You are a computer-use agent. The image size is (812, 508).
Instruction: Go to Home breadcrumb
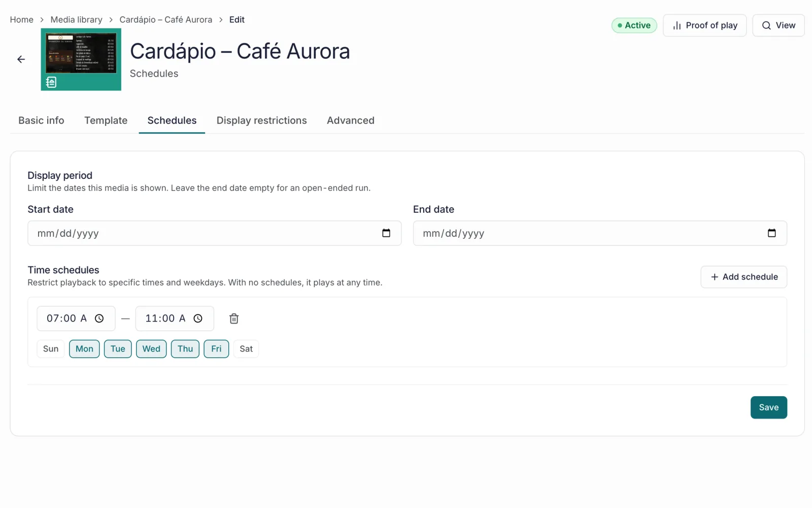pos(22,20)
